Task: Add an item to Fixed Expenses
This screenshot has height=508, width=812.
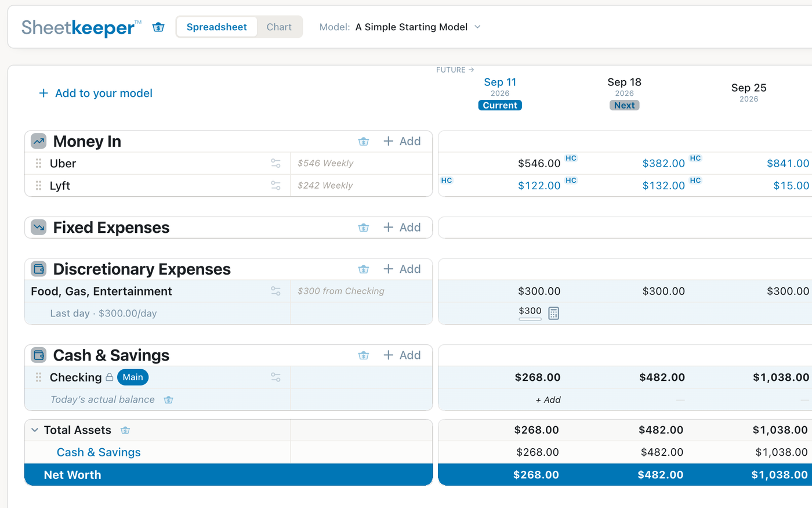Action: tap(403, 228)
